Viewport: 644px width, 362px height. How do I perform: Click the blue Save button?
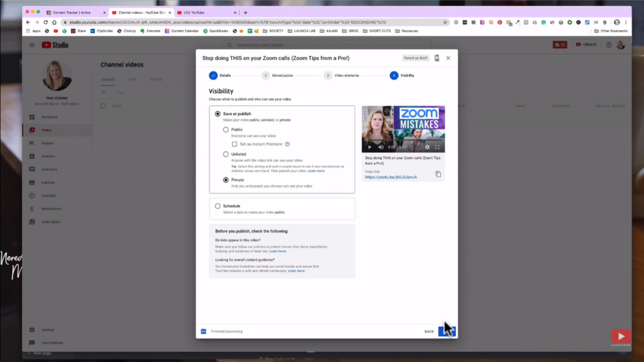point(447,331)
